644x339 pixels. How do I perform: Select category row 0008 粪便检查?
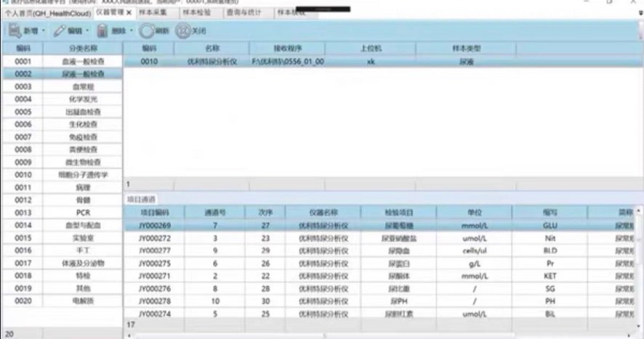(x=62, y=150)
